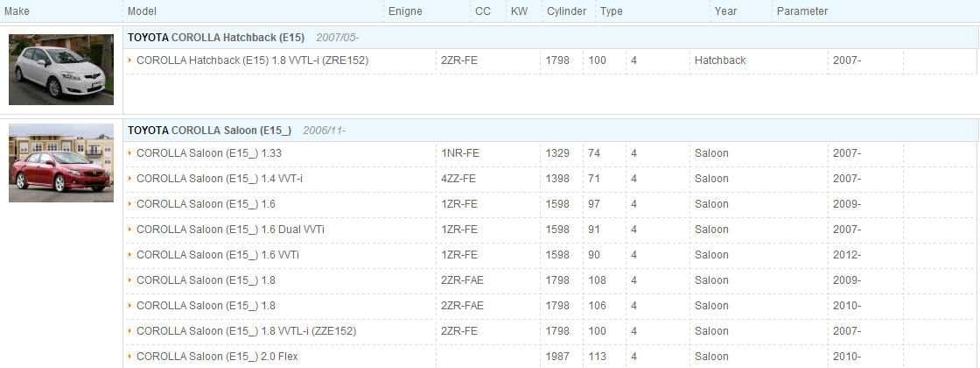Click orange arrow beside Saloon 1.8 VVTL-i (ZZE152)

pyautogui.click(x=130, y=330)
